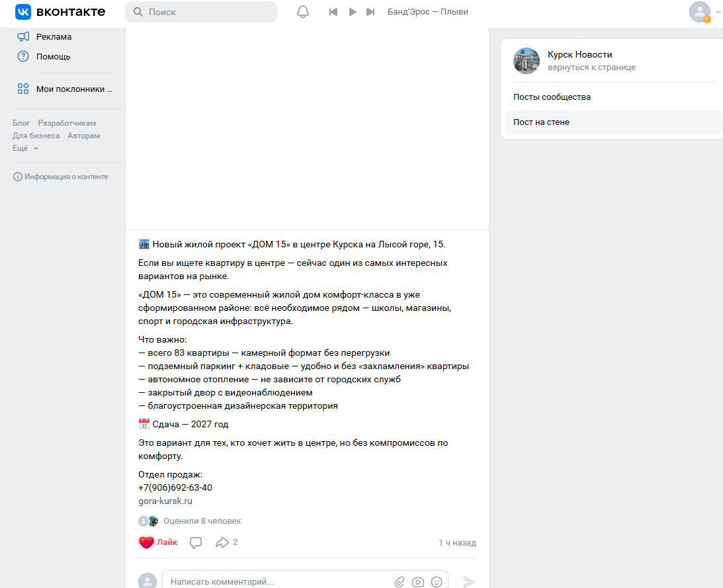Add a photo via camera icon

(418, 582)
